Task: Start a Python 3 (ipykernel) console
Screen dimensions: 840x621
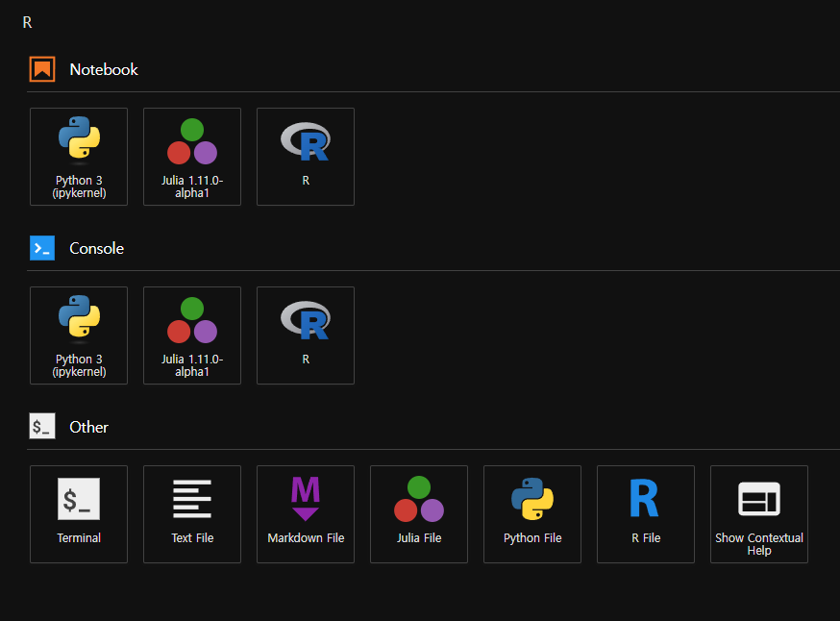Action: (x=79, y=335)
